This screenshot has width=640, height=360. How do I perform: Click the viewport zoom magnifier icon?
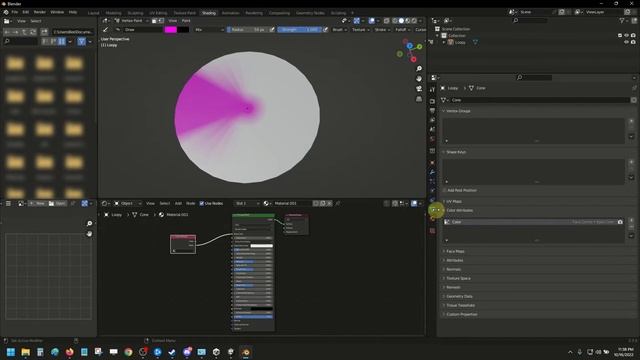[x=419, y=69]
